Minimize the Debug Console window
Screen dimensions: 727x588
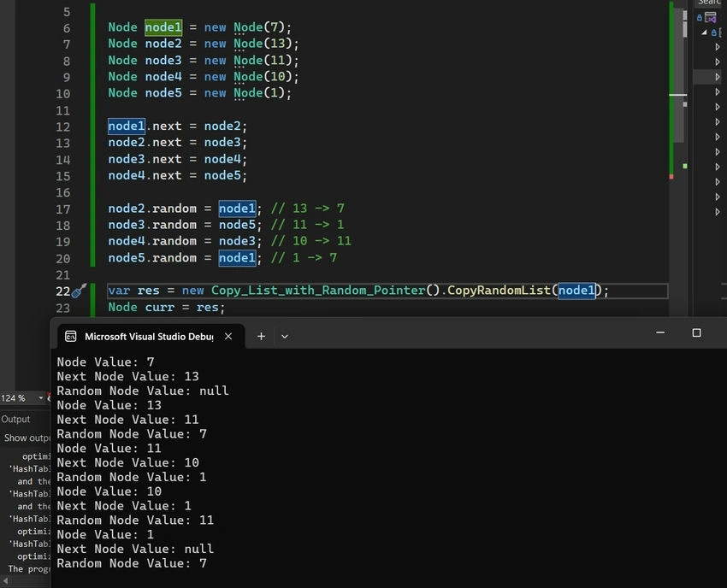click(660, 332)
